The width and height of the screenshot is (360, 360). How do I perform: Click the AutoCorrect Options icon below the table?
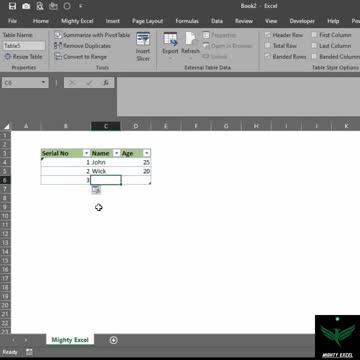pyautogui.click(x=96, y=190)
